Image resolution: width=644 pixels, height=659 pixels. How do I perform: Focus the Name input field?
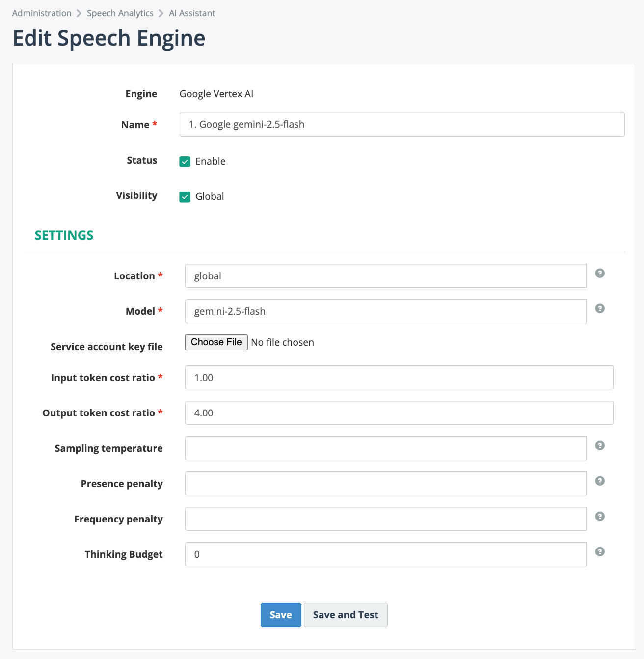click(x=402, y=124)
